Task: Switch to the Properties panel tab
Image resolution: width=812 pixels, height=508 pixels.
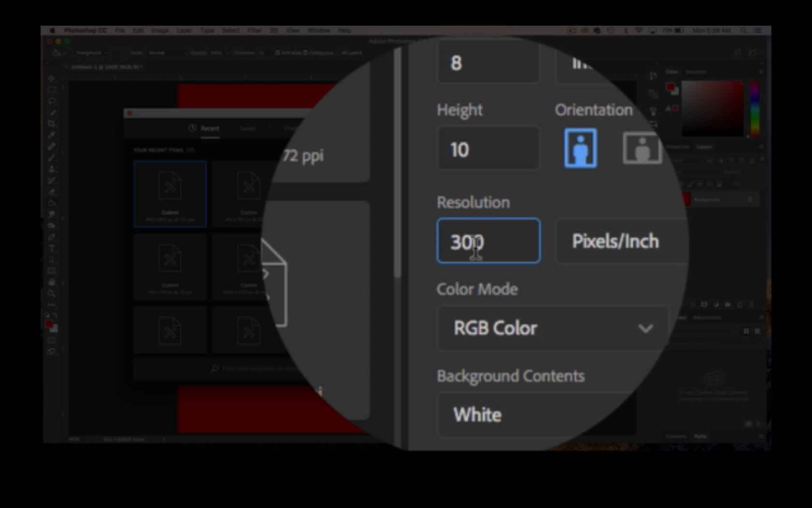Action: point(678,147)
